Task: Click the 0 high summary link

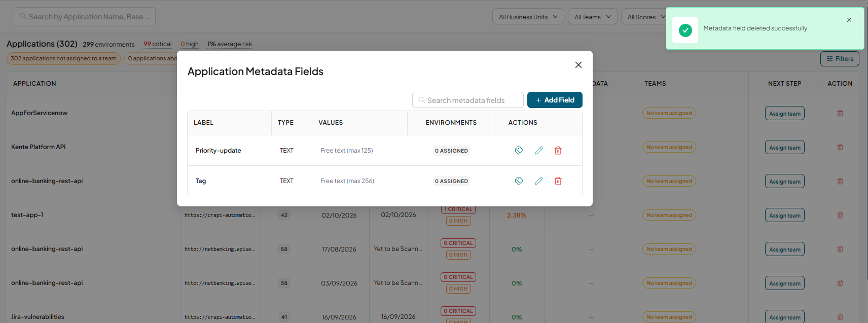Action: click(190, 44)
